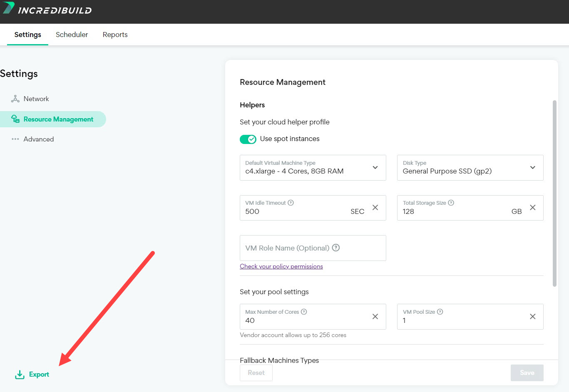Screen dimensions: 569x392
Task: Click the 'Set your cloud helper profile' text
Action: point(285,122)
